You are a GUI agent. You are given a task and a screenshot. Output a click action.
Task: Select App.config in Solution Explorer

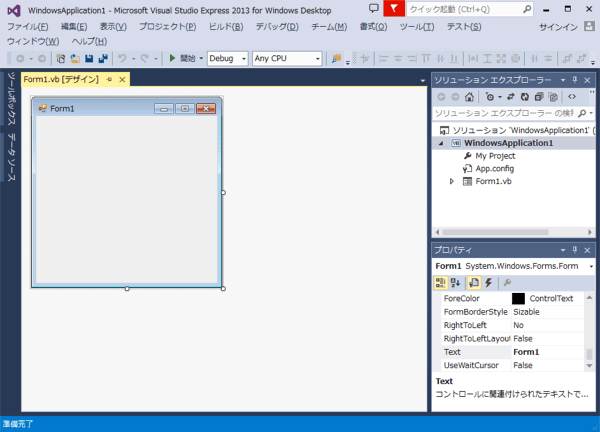tap(494, 169)
